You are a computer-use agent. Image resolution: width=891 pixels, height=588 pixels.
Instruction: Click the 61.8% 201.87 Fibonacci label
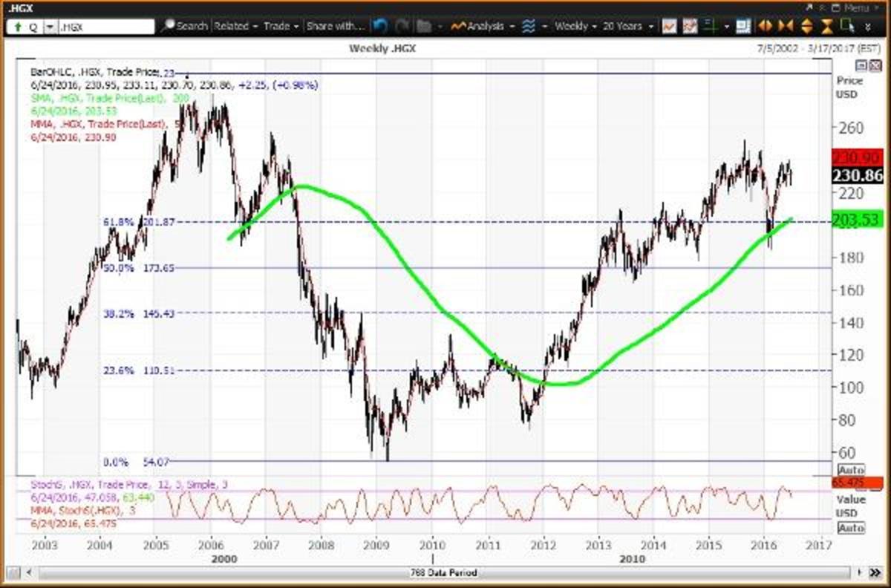[138, 221]
